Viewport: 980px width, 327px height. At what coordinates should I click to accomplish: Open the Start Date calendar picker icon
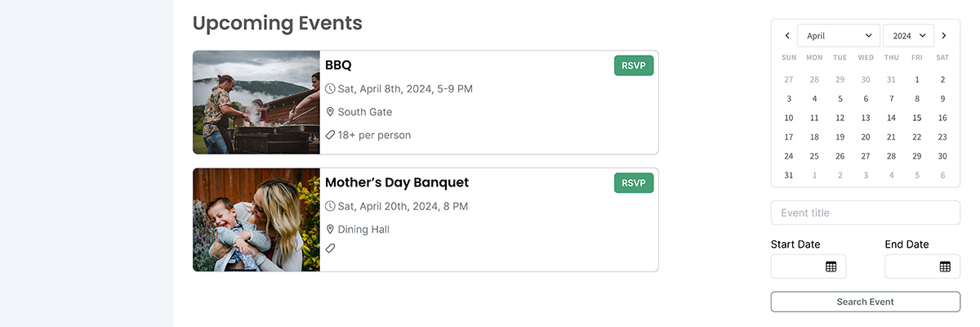[831, 267]
